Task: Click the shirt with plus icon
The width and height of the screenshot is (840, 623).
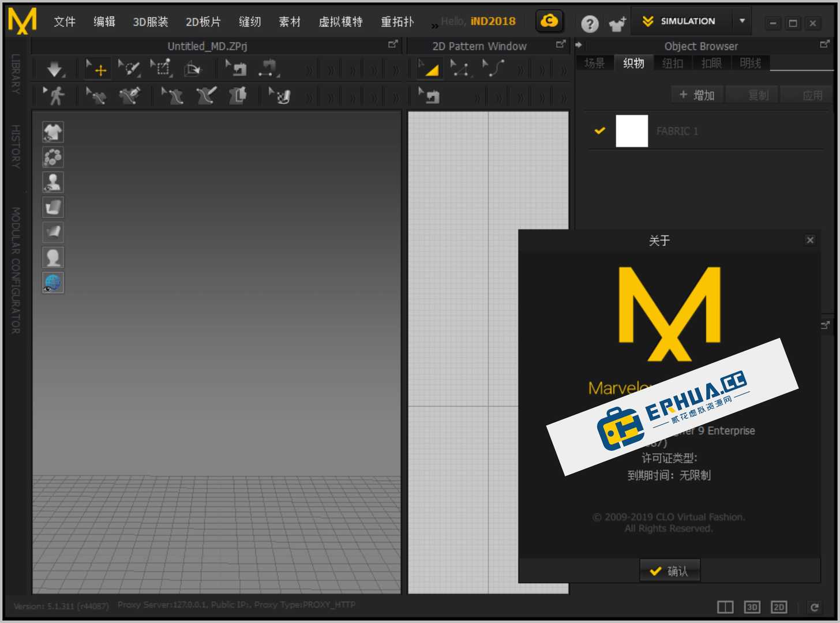Action: click(x=617, y=24)
